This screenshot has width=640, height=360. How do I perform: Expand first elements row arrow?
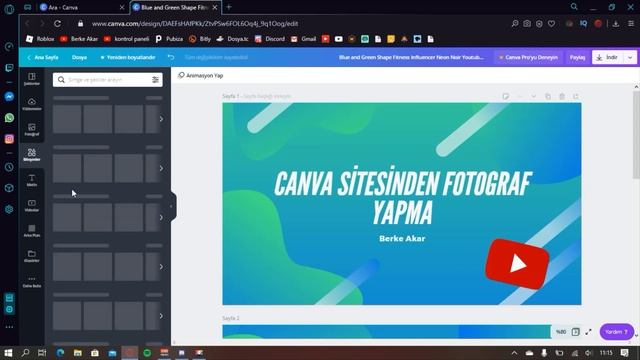[161, 119]
